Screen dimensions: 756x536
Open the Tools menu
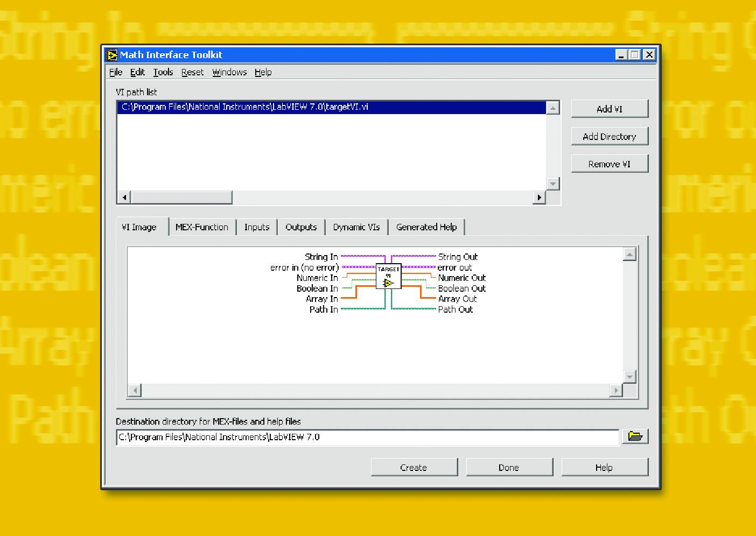(163, 72)
